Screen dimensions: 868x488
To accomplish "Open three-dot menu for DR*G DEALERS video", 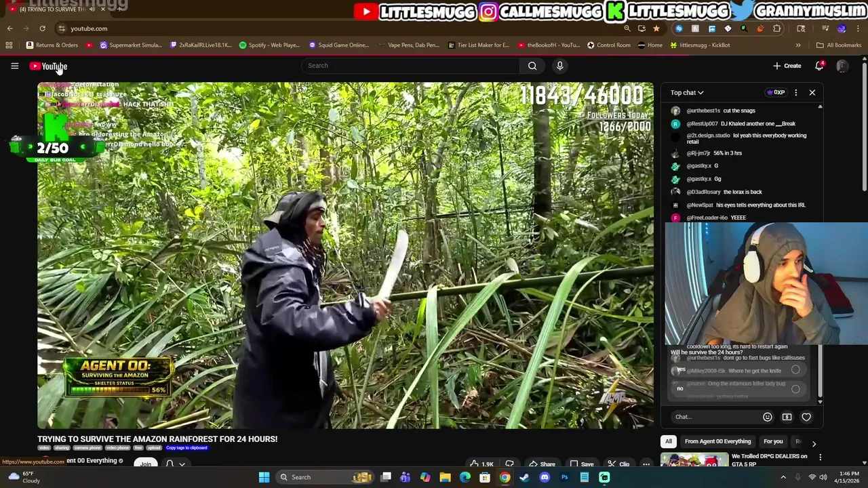I will click(820, 457).
